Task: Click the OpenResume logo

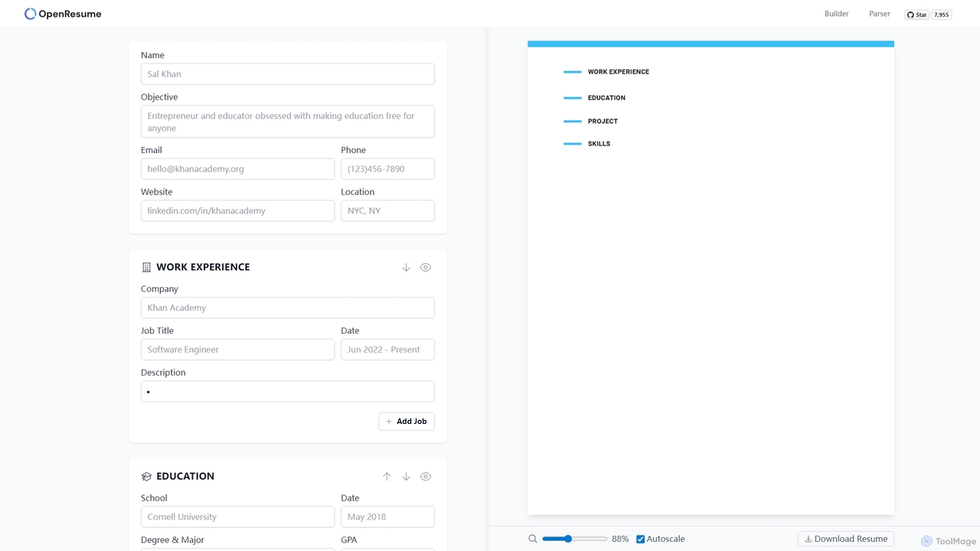Action: 63,14
